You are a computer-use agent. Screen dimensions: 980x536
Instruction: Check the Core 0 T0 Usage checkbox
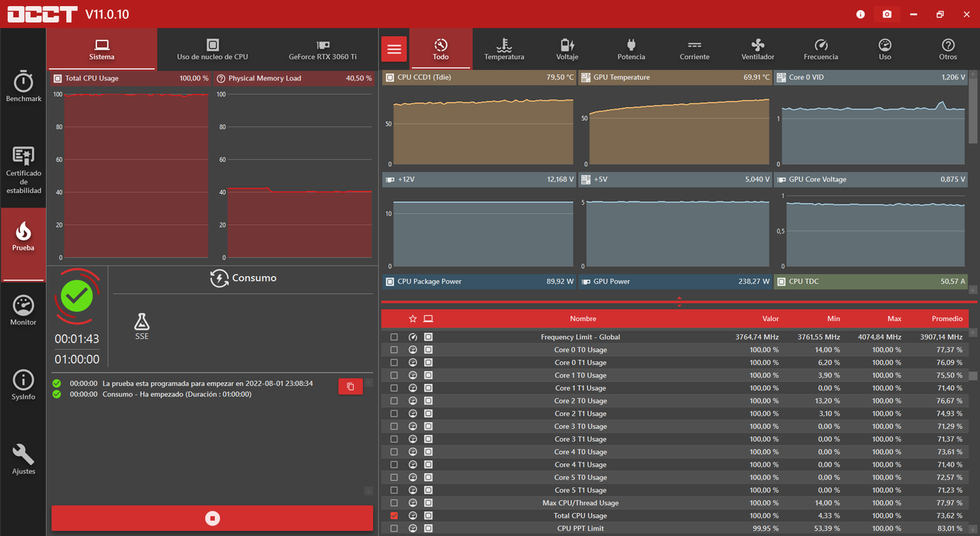[x=394, y=350]
